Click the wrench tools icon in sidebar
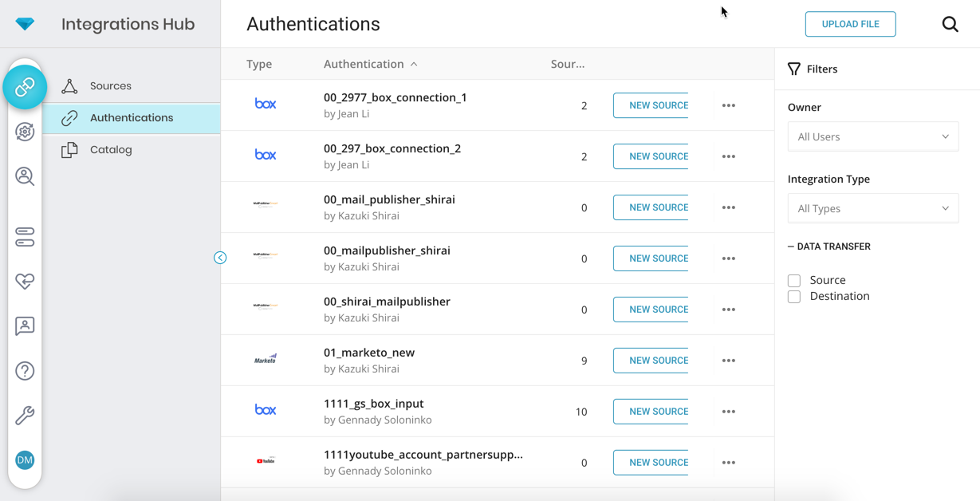Screen dimensions: 980x501 [x=25, y=416]
